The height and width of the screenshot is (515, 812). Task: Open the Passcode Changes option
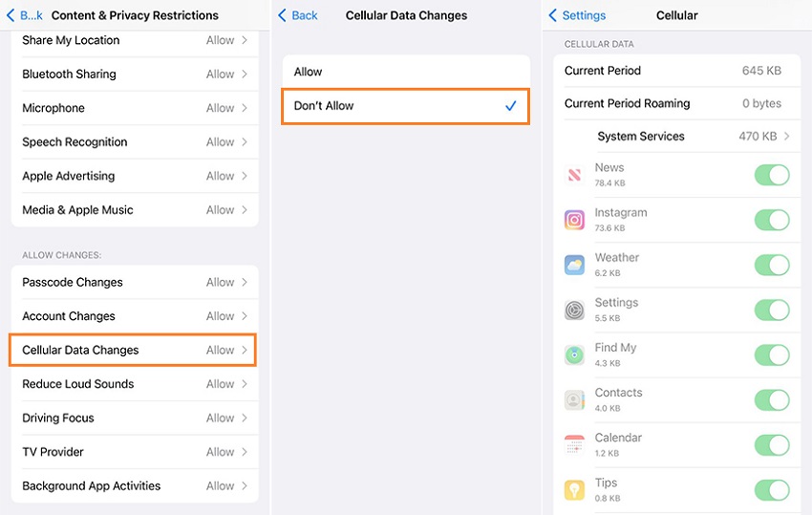click(x=133, y=282)
